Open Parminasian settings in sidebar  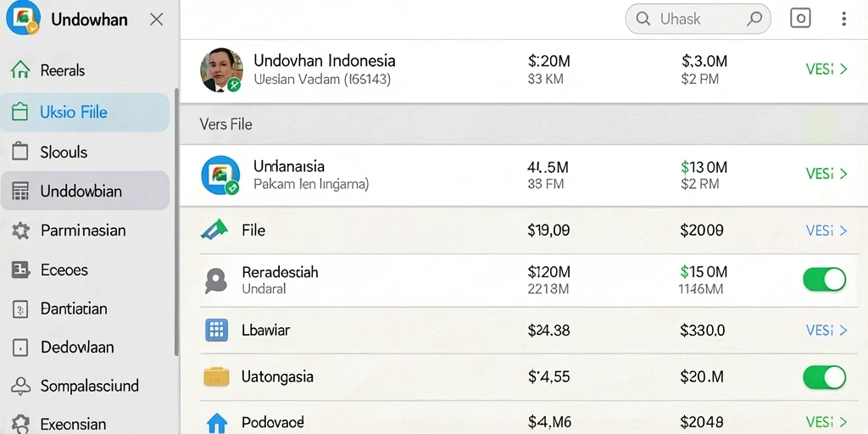(x=85, y=231)
